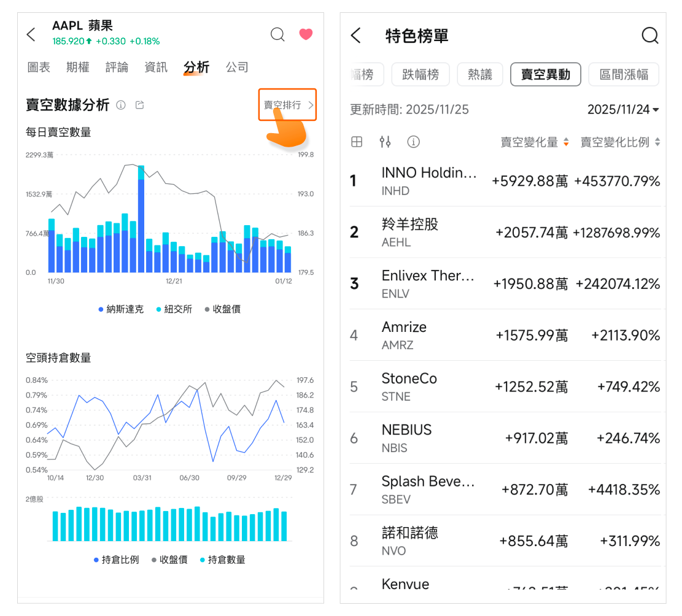Open the filter sliders icon
Viewport: 682px width, 616px height.
pyautogui.click(x=385, y=142)
